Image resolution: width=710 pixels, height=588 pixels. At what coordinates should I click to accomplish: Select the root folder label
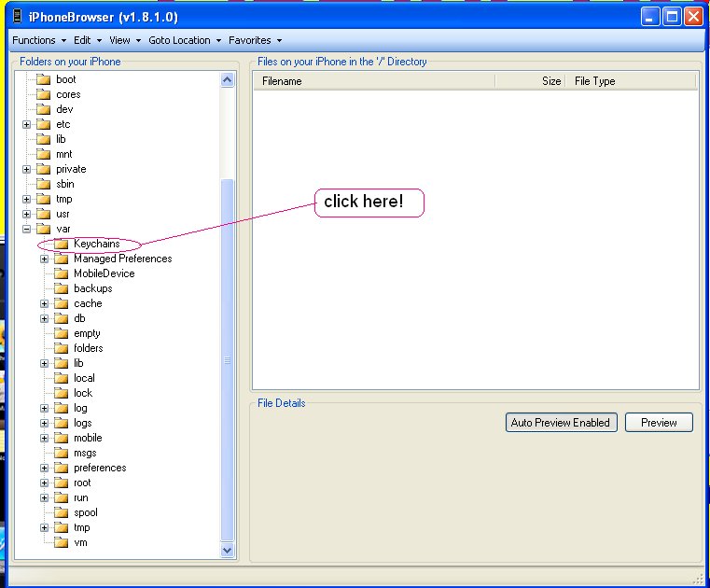82,483
